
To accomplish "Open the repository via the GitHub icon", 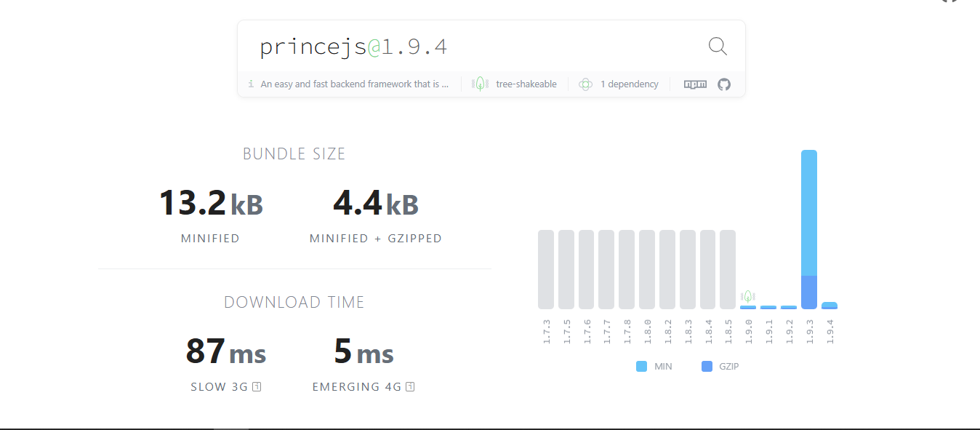I will coord(723,84).
